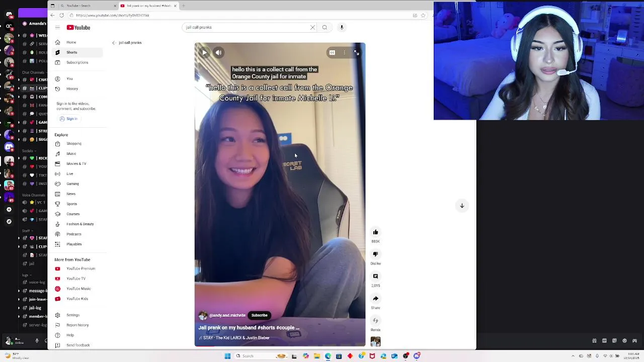644x362 pixels.
Task: Click the browser address bar URL
Action: coord(113,16)
